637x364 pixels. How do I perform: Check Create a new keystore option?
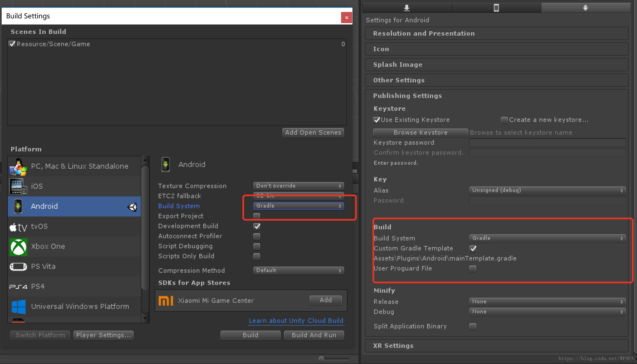click(504, 120)
